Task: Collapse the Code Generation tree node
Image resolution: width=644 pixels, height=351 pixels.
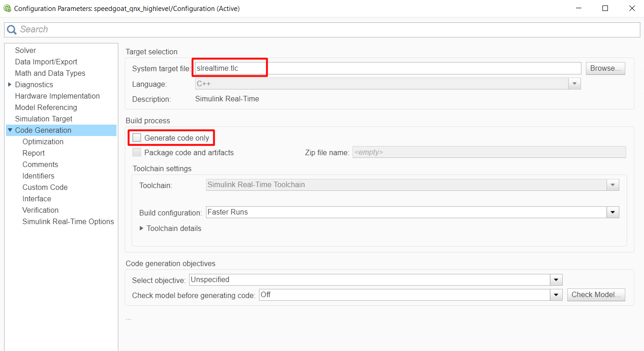Action: pos(10,130)
